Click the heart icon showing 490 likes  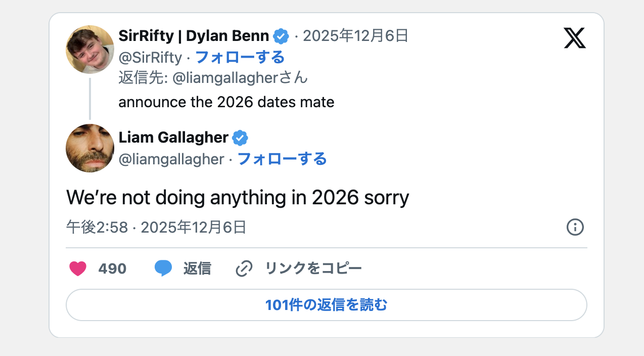pos(78,268)
